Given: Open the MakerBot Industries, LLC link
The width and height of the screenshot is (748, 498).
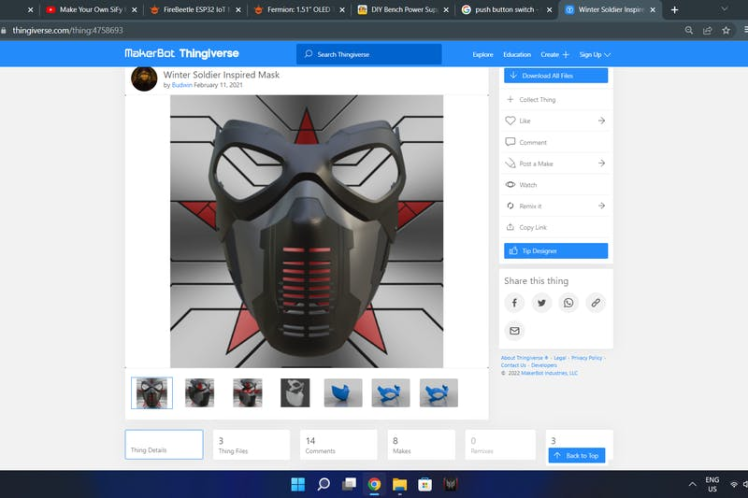Looking at the screenshot, I should pos(549,373).
